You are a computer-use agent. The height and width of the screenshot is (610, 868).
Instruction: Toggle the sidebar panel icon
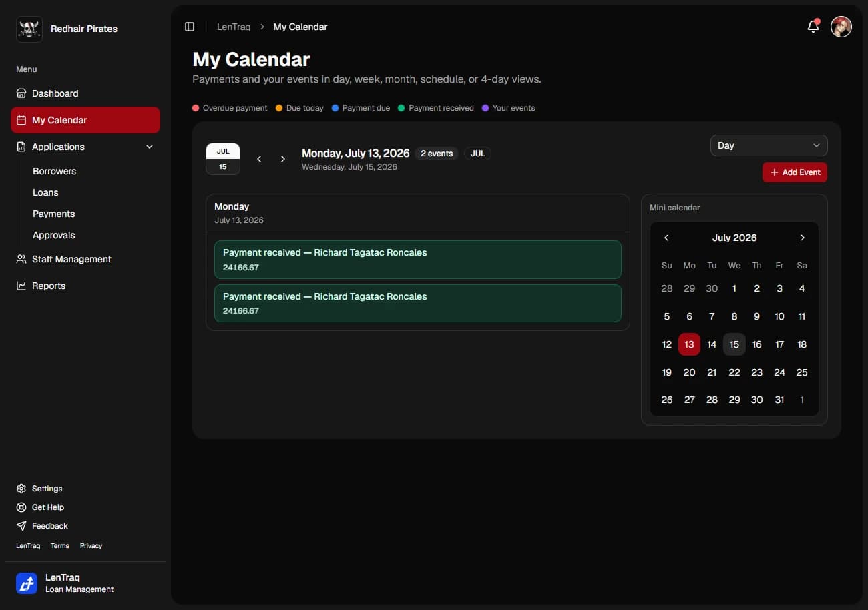coord(190,27)
